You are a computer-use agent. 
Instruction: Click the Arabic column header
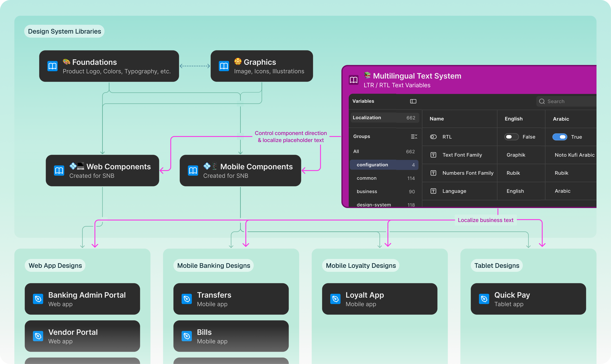(561, 119)
